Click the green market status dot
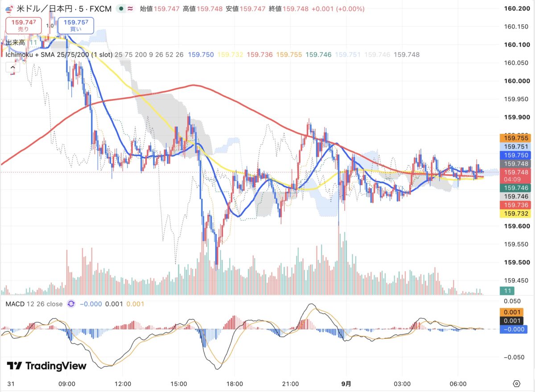 (x=121, y=9)
